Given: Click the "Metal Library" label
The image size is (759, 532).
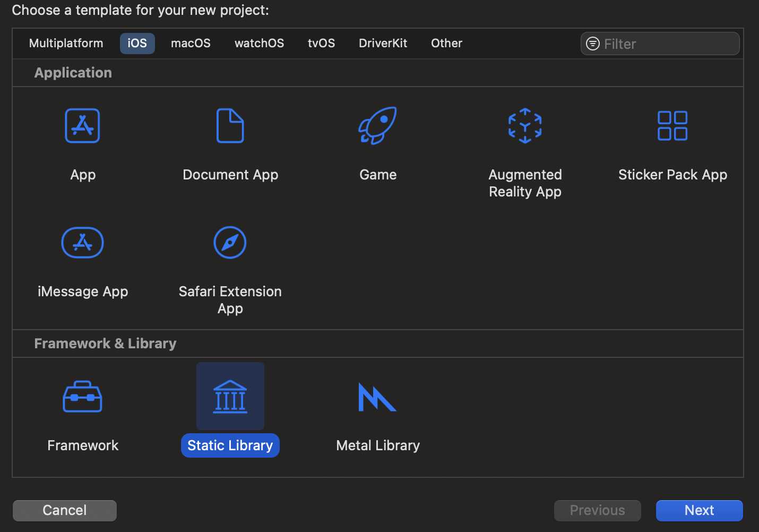Looking at the screenshot, I should [x=378, y=446].
